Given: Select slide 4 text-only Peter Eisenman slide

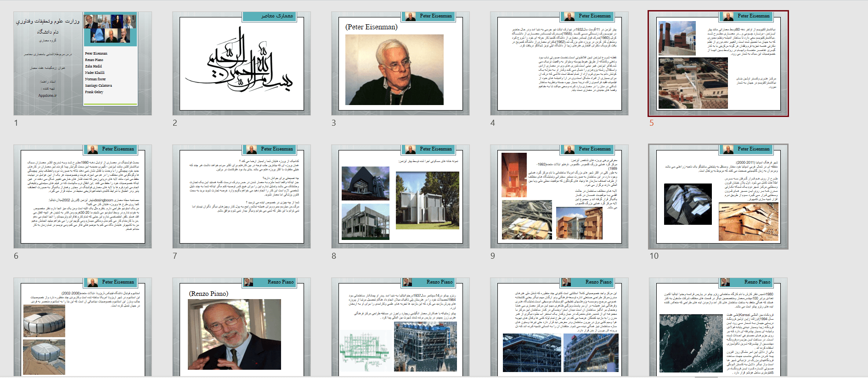Looking at the screenshot, I should click(x=559, y=63).
